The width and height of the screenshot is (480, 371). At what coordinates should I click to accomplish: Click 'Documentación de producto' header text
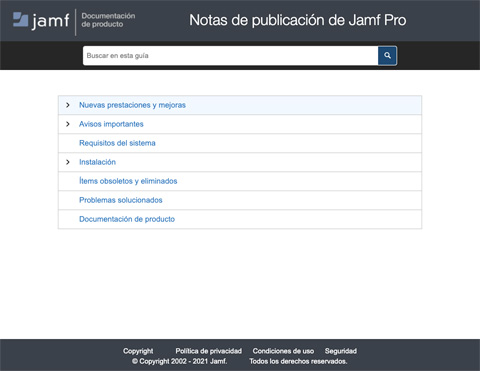[x=108, y=20]
